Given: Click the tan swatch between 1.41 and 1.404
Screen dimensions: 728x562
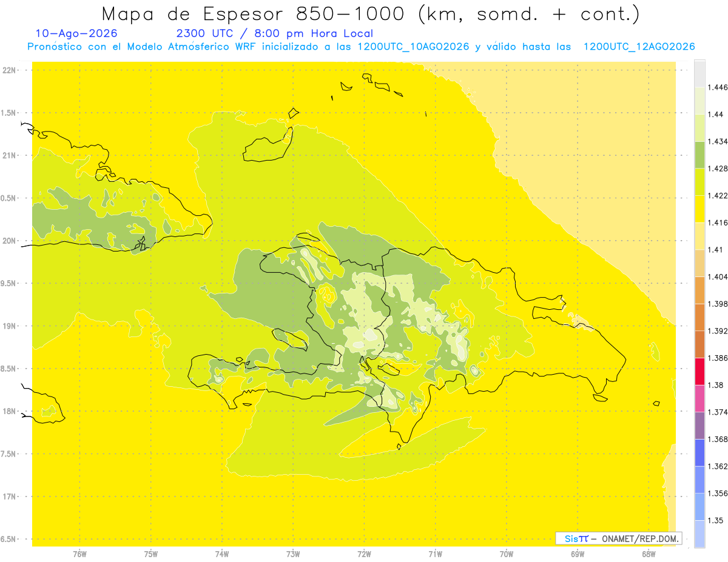Looking at the screenshot, I should [699, 263].
